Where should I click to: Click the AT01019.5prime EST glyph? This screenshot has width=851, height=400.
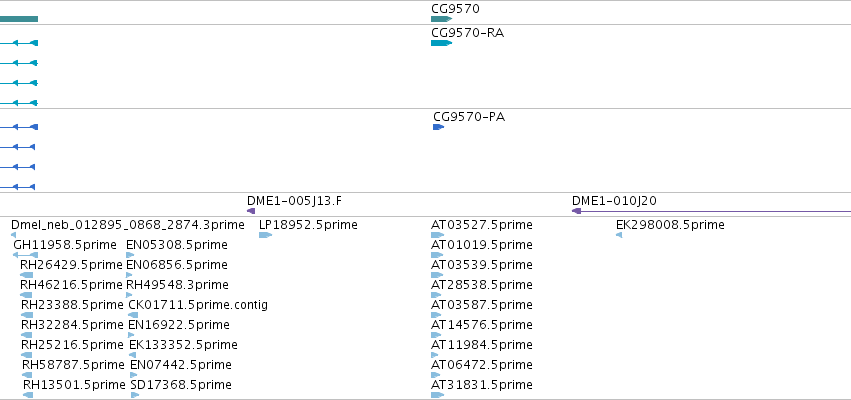[437, 255]
